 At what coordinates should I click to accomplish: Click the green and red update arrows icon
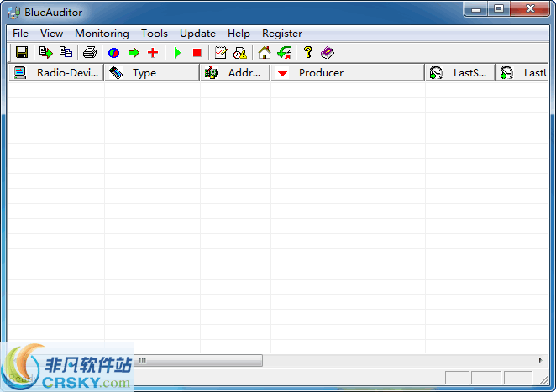[x=284, y=53]
